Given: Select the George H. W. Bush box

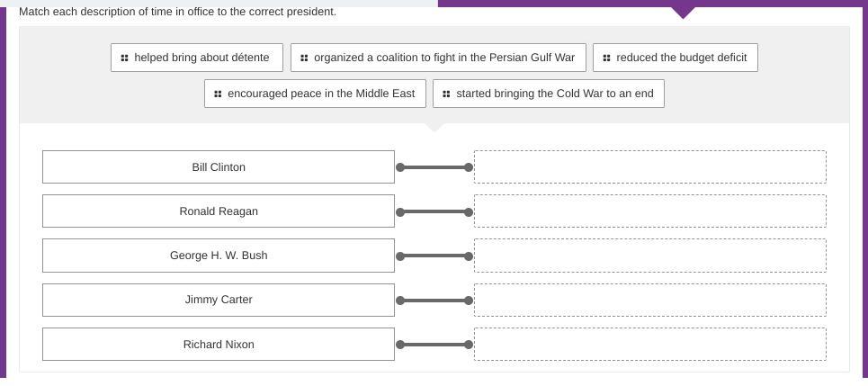Looking at the screenshot, I should (x=219, y=256).
